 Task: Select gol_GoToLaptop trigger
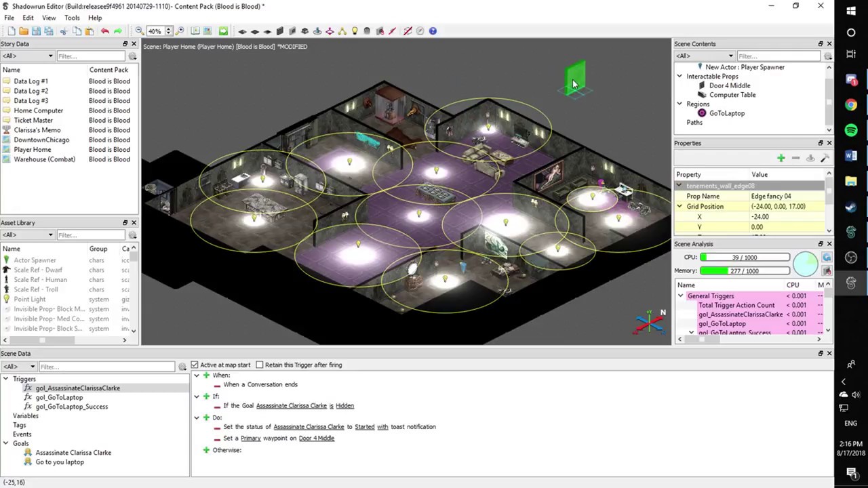pos(59,398)
